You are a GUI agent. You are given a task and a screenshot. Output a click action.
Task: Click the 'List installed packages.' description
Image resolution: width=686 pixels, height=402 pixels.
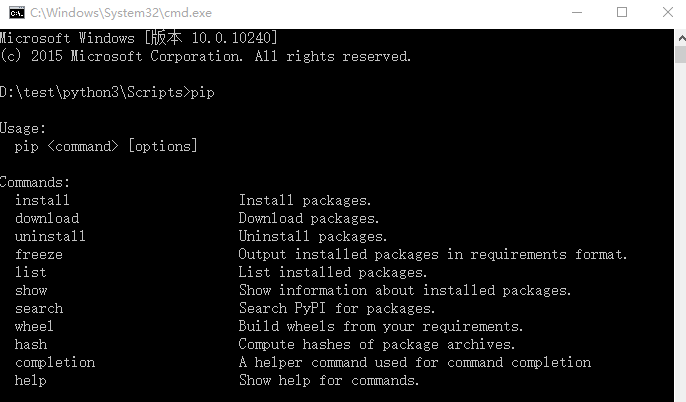[x=332, y=272]
